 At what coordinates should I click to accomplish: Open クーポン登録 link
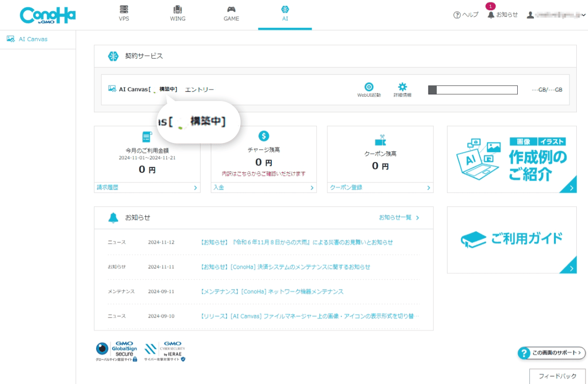(x=346, y=187)
